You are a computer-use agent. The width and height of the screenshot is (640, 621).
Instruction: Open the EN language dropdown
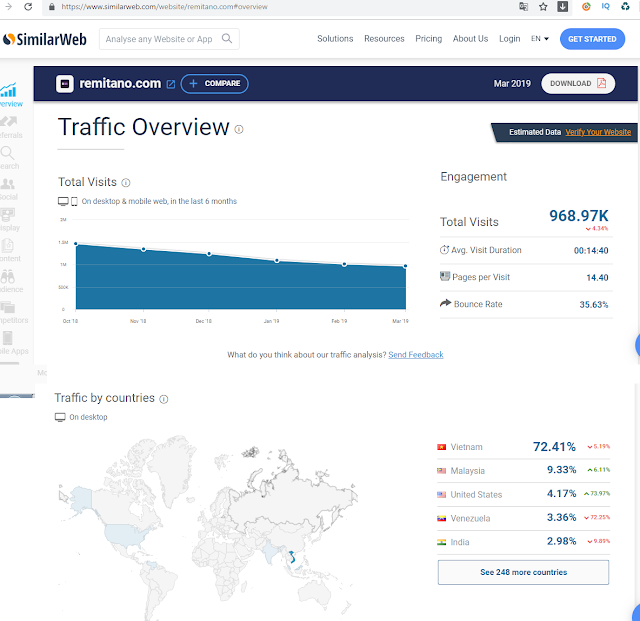(x=540, y=39)
